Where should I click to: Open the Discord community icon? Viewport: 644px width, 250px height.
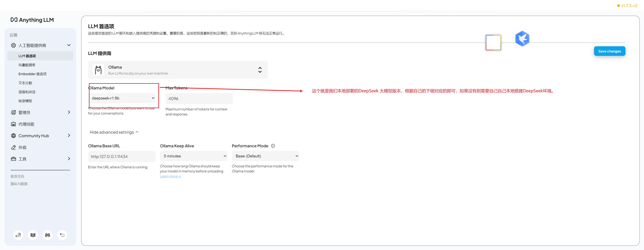pos(48,235)
